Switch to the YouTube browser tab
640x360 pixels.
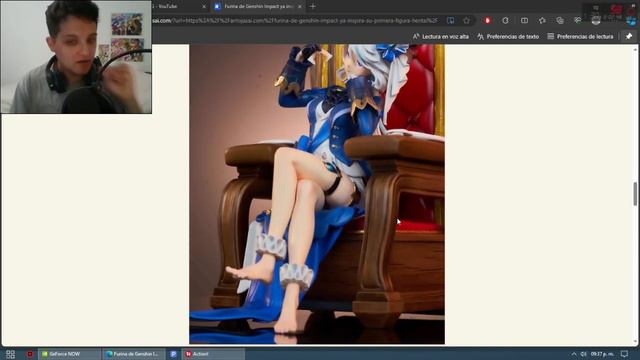point(178,7)
